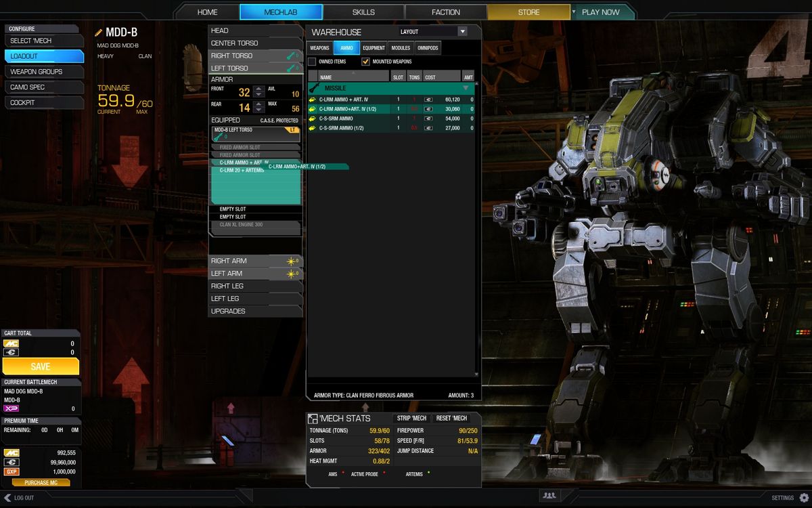Open the Layout dropdown in the Warehouse
812x508 pixels.
tap(464, 31)
